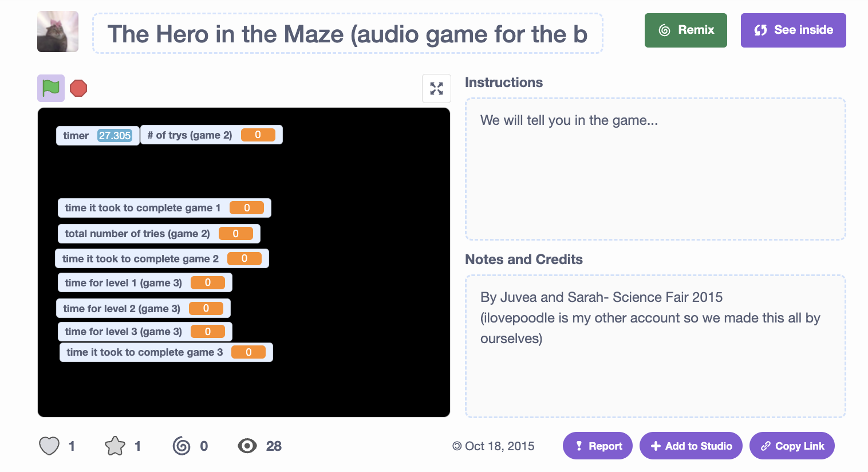Click inside the Notes and Credits box
Viewport: 868px width, 472px height.
[x=656, y=346]
